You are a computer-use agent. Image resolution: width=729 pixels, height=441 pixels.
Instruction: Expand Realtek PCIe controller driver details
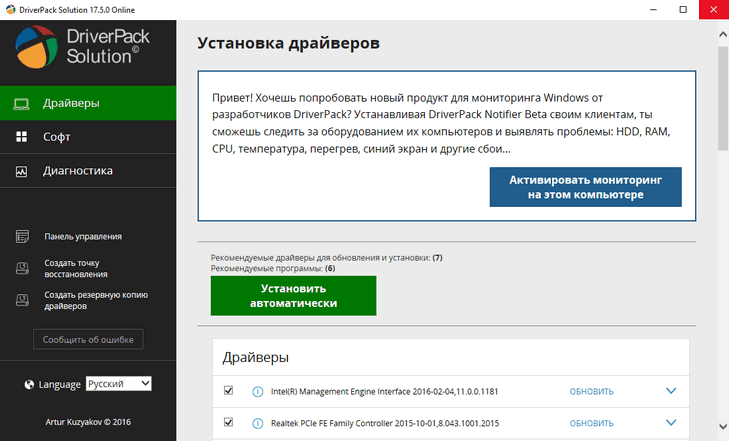click(671, 423)
